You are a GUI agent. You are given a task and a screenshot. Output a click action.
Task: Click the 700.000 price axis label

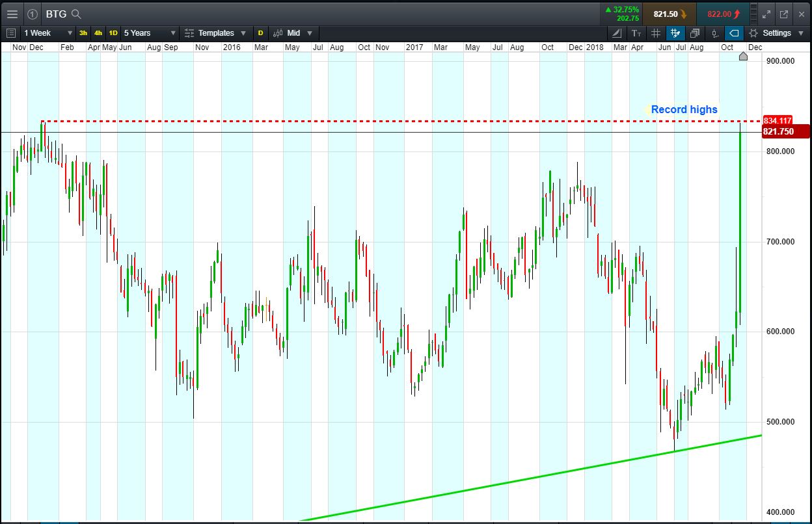tap(780, 241)
